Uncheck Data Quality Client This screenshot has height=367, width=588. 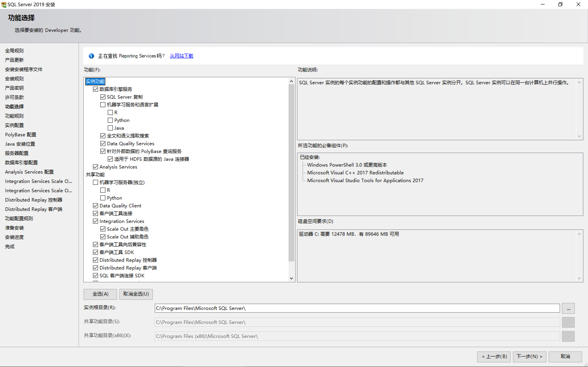pos(95,206)
